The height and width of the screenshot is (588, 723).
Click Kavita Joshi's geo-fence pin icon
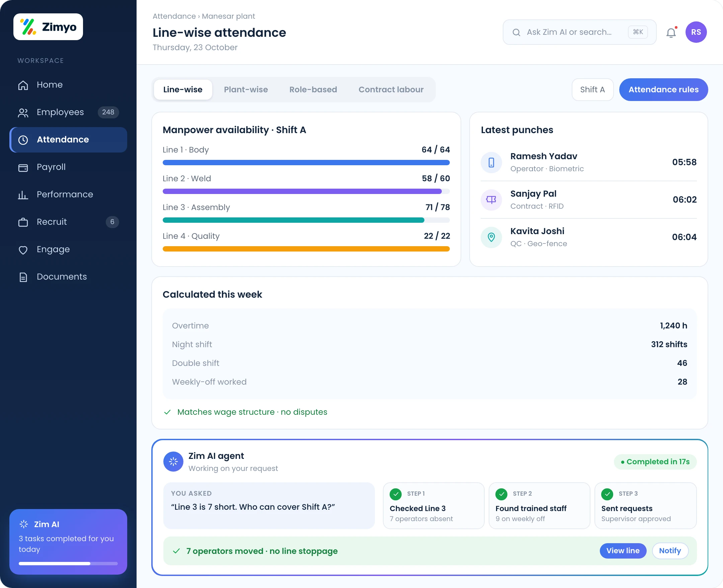click(x=491, y=237)
